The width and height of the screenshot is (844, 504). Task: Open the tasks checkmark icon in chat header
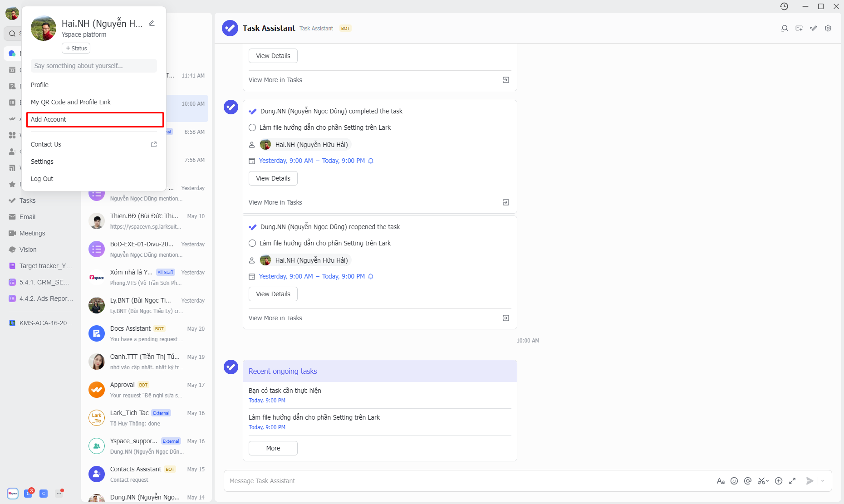pos(814,28)
